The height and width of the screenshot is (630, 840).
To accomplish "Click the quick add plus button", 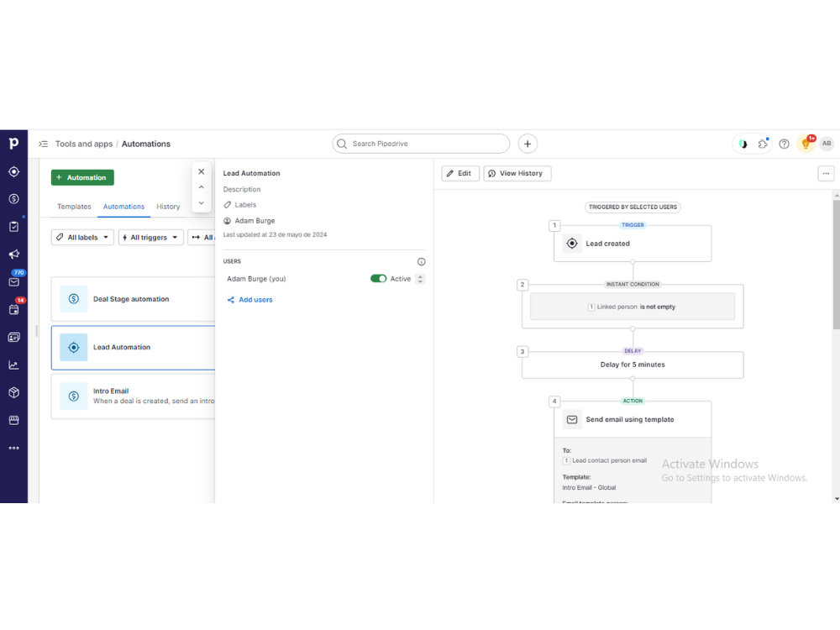I will tap(528, 144).
